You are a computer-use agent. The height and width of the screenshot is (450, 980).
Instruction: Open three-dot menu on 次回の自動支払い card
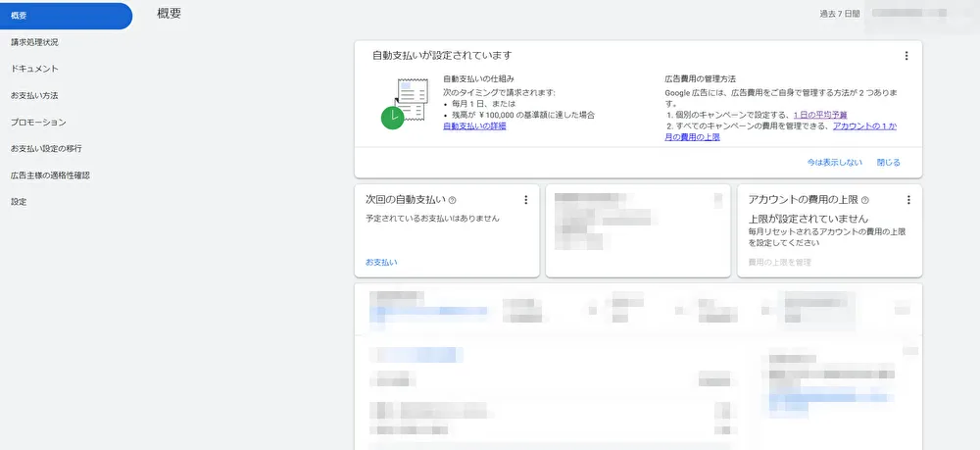click(x=525, y=200)
